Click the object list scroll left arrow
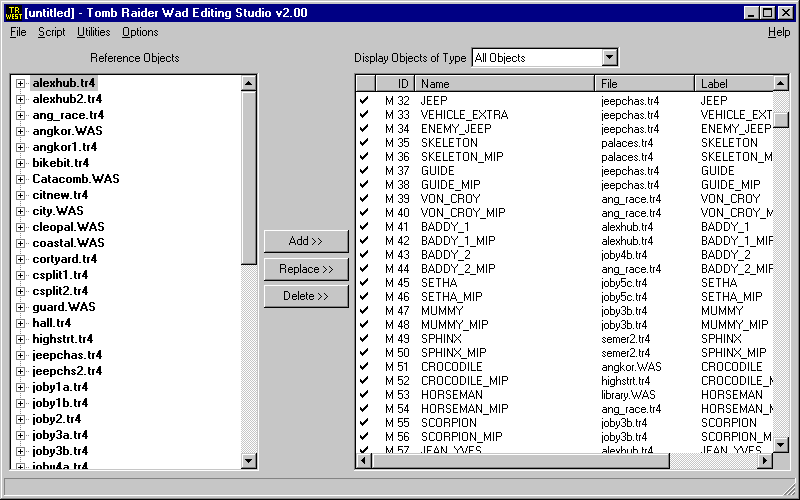 364,461
